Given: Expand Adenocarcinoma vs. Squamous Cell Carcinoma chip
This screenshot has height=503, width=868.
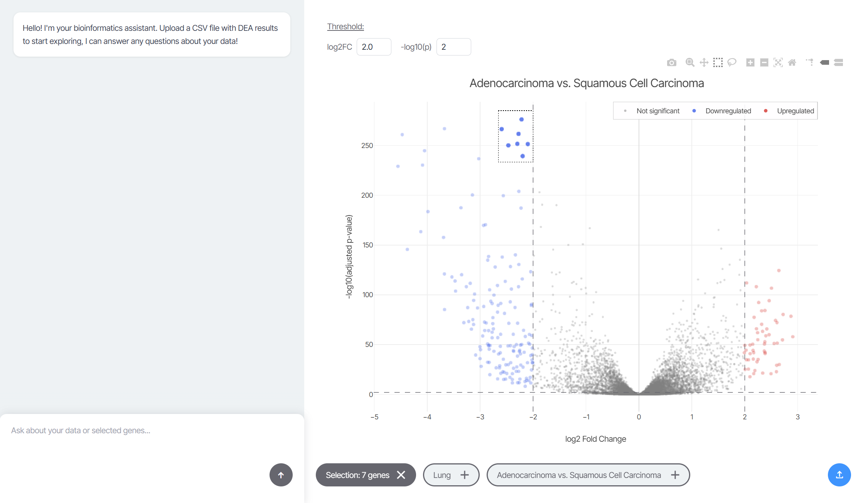Looking at the screenshot, I should (x=675, y=475).
